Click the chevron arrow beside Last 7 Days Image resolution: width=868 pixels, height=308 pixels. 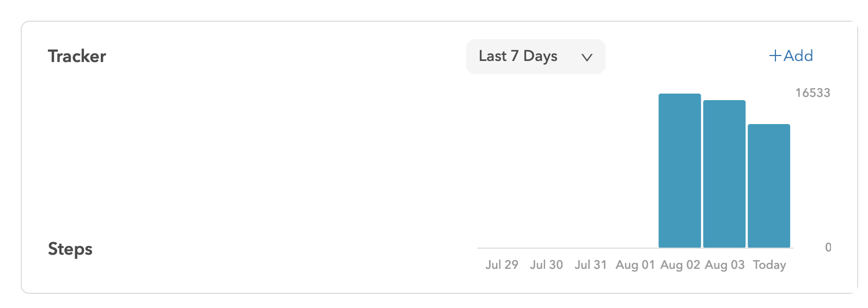click(x=586, y=57)
